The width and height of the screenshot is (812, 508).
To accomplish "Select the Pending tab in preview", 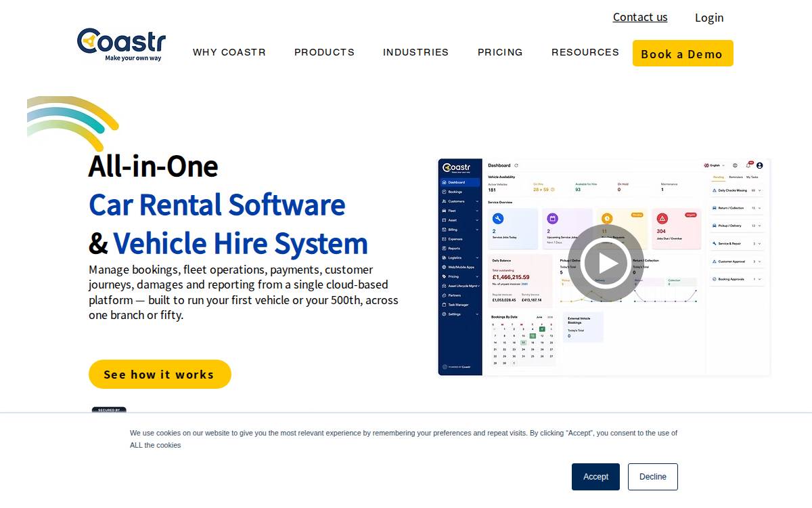I will (x=719, y=177).
